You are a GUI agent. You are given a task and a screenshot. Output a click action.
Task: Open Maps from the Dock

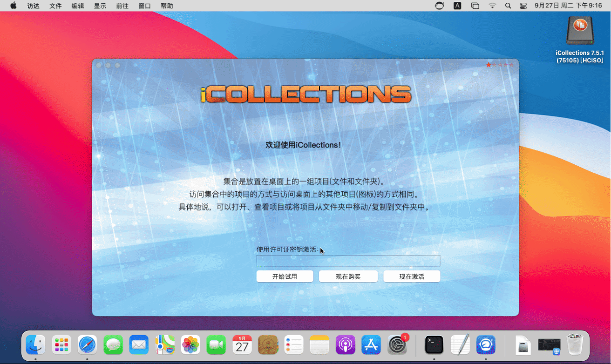[x=165, y=345]
